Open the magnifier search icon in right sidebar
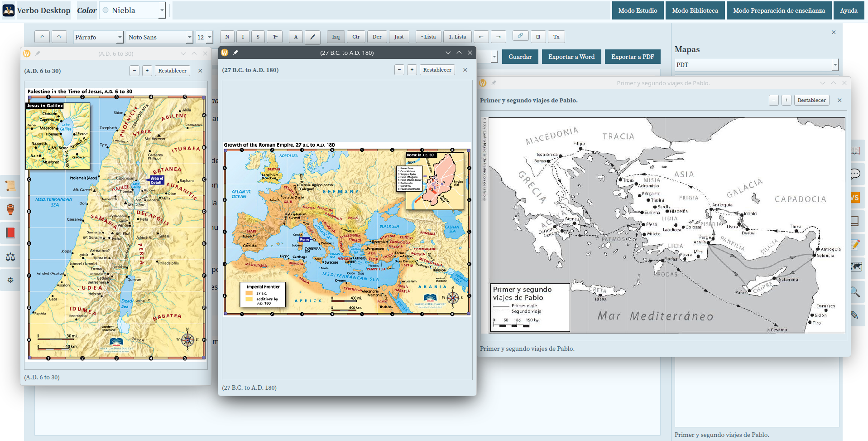 (x=856, y=292)
